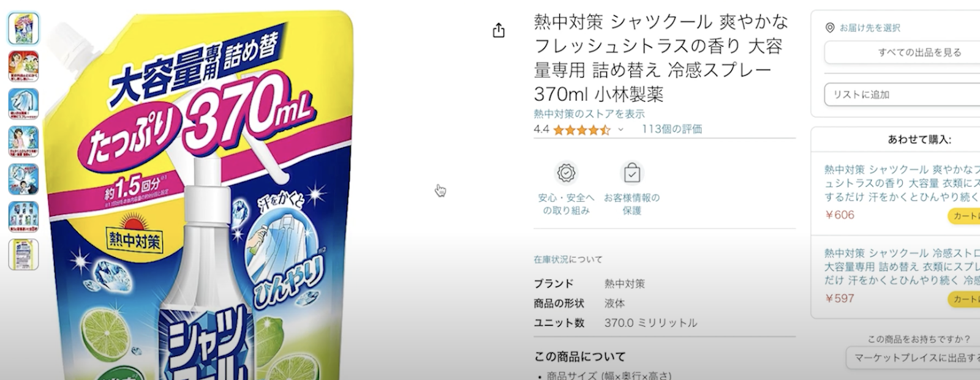Select the third product thumbnail
The image size is (980, 380).
[x=24, y=104]
